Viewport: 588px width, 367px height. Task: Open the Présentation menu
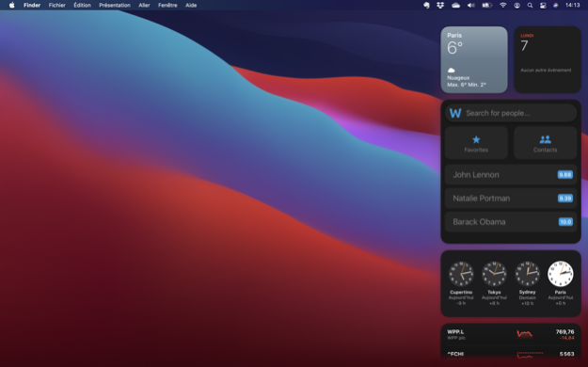tap(115, 6)
